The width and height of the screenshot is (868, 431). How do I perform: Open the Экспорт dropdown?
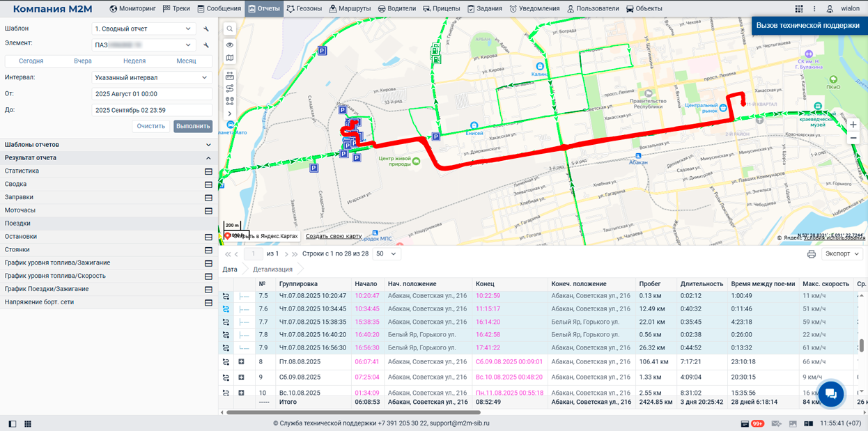[x=842, y=254]
